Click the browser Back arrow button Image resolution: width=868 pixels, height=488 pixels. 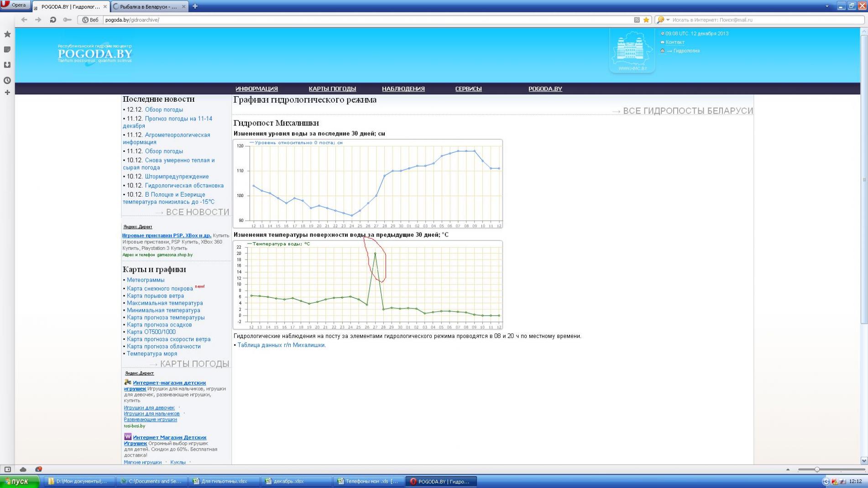coord(24,20)
